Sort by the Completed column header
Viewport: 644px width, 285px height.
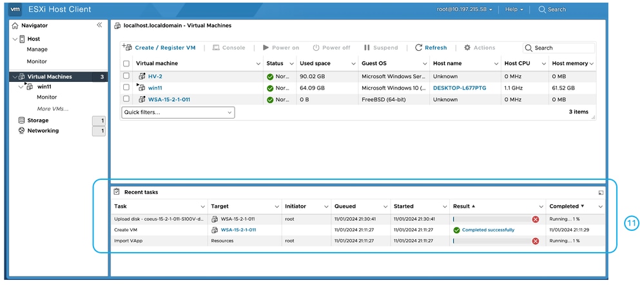coord(567,206)
